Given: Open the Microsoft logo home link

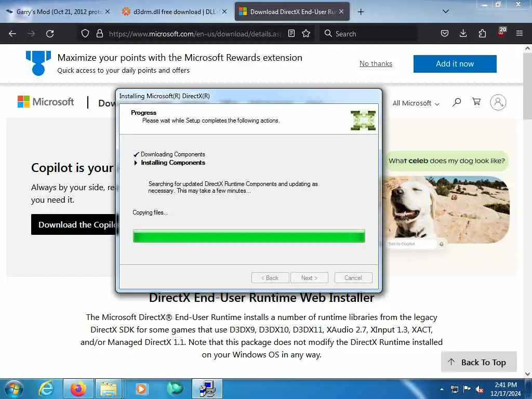Looking at the screenshot, I should [46, 102].
